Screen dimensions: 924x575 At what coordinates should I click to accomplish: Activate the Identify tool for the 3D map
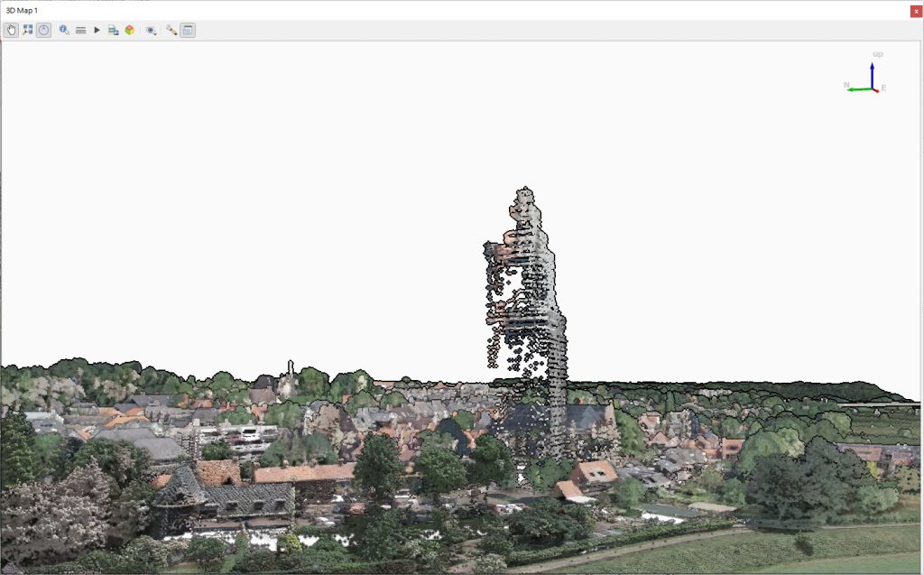point(63,30)
